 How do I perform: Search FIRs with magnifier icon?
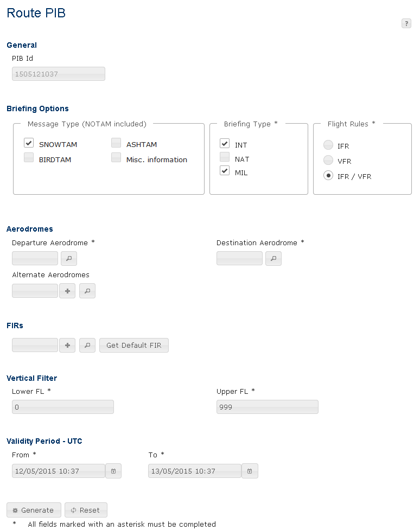[x=87, y=346]
